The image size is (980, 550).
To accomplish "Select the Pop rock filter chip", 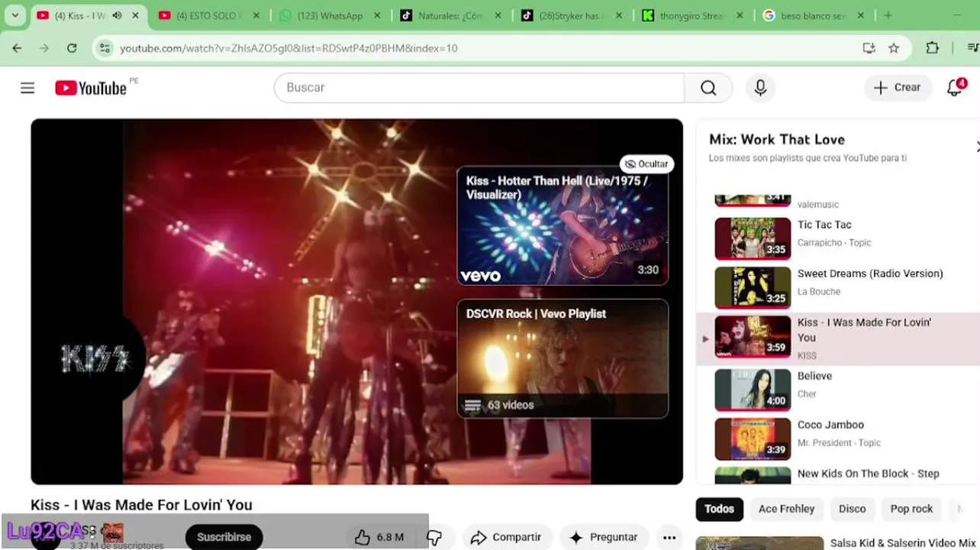I will pos(911,509).
